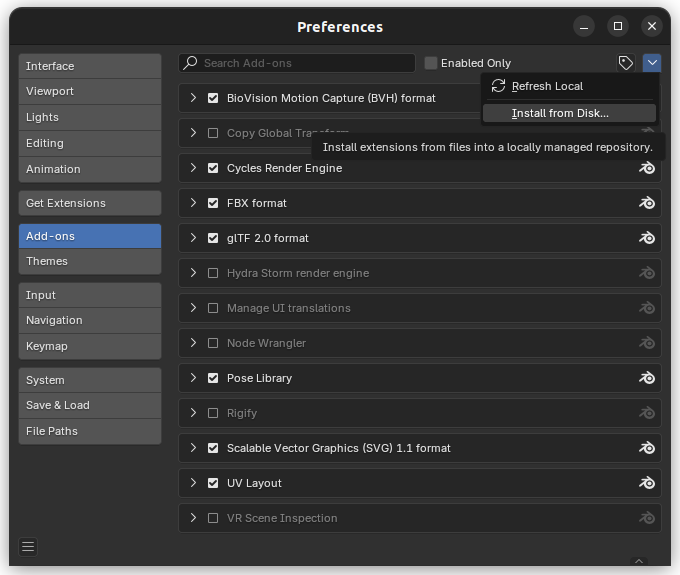Click Blender logo icon on FBX format row

coord(647,203)
